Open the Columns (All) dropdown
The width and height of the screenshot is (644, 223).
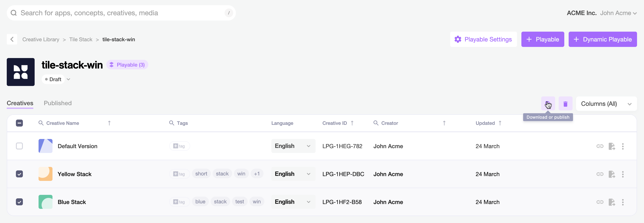coord(606,104)
